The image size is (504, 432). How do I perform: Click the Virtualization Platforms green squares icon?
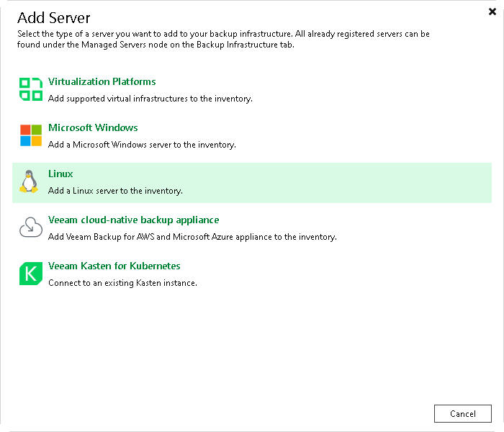point(30,89)
